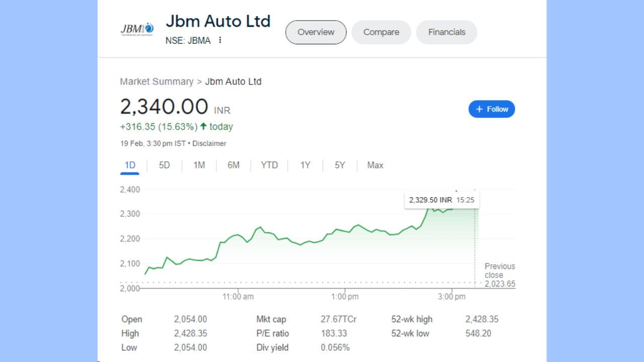Select the YTD chart range

(269, 165)
